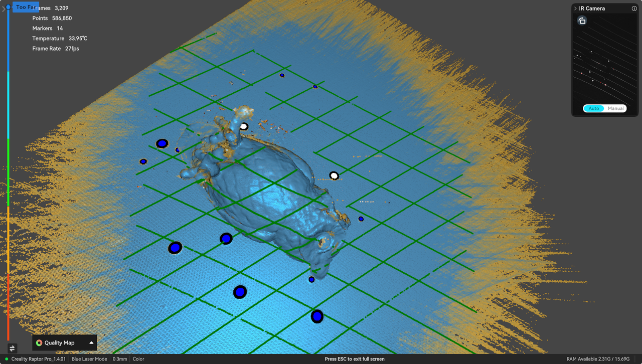Click the compare/swap arrows icon above status bar

[x=11, y=348]
